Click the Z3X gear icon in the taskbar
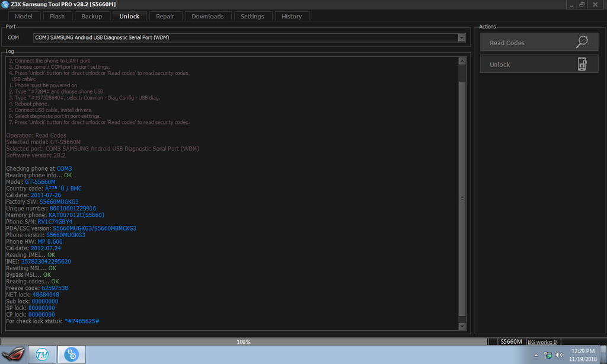 point(71,355)
